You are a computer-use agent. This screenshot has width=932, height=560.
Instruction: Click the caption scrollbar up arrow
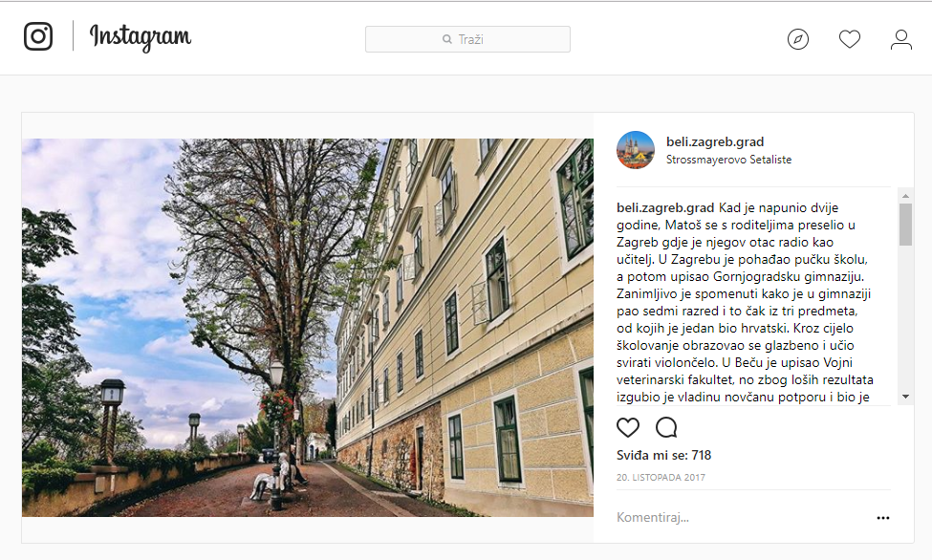coord(905,196)
